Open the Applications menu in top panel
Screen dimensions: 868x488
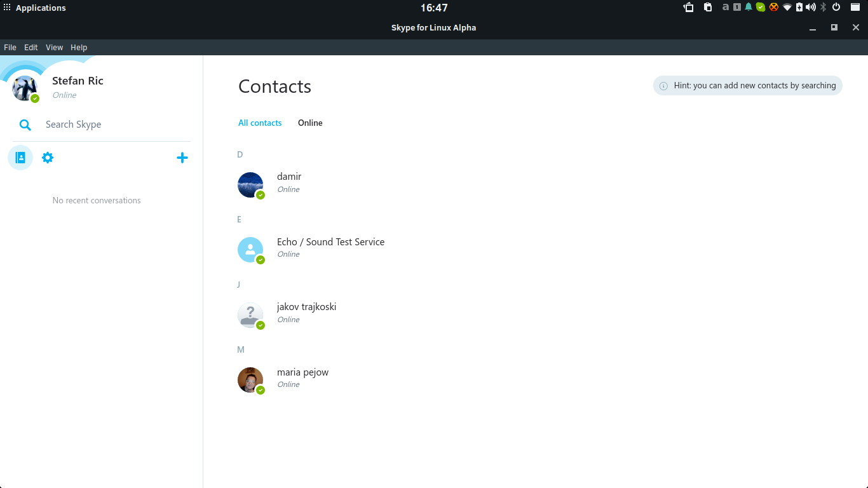tap(34, 8)
